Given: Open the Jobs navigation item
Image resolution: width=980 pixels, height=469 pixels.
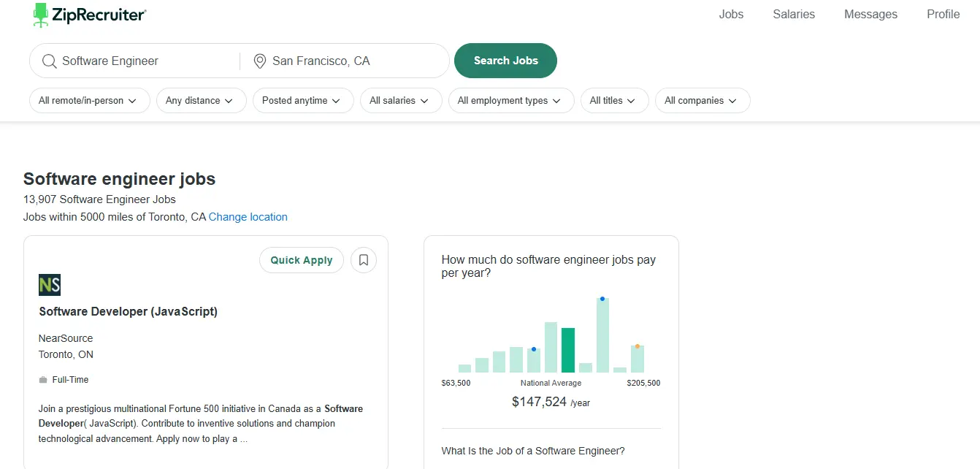Looking at the screenshot, I should coord(731,14).
